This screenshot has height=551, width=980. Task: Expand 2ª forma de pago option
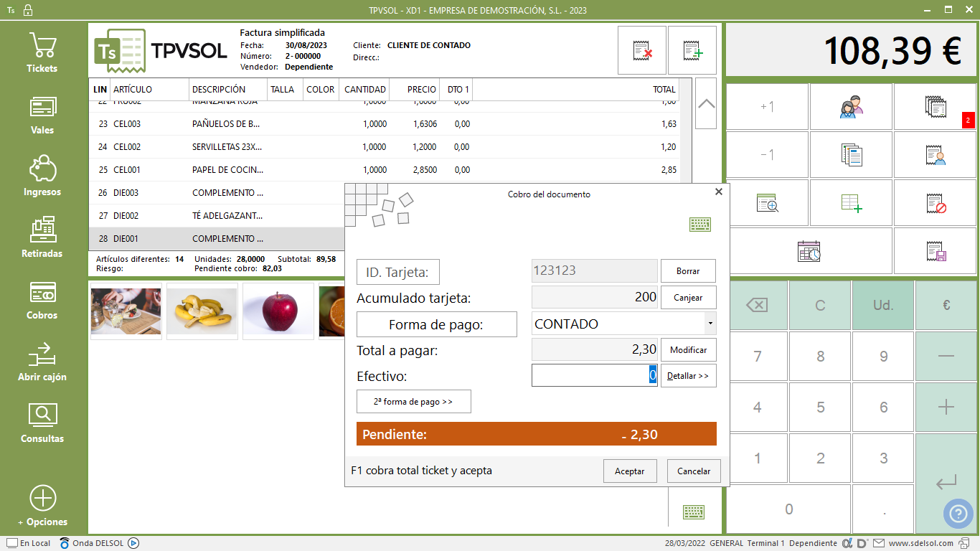(x=413, y=402)
